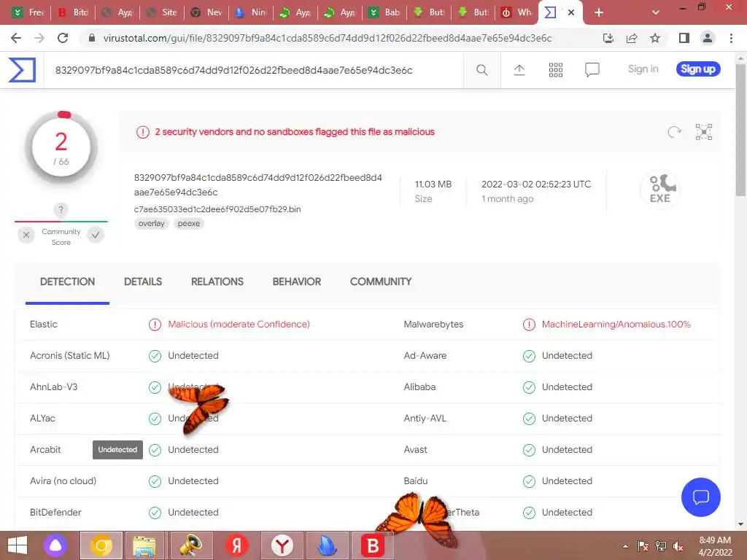Click the browser back arrow

[x=16, y=38]
